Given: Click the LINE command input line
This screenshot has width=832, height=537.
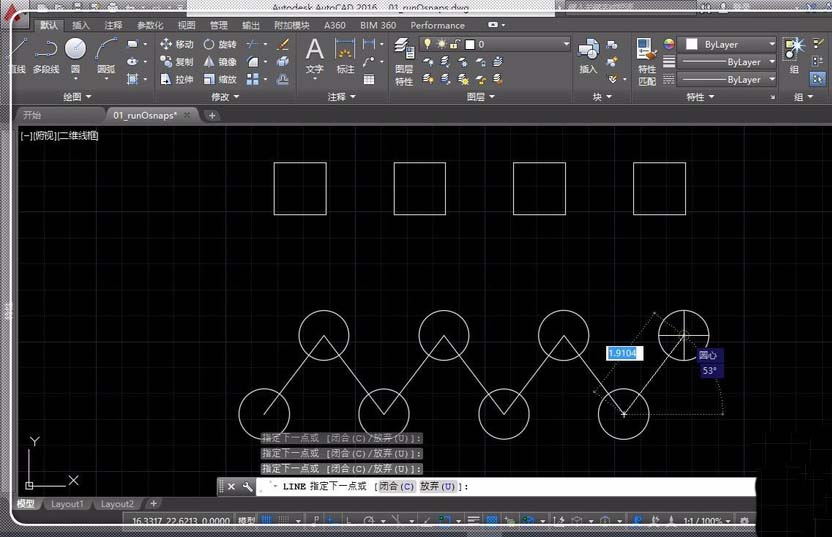Looking at the screenshot, I should click(x=600, y=487).
